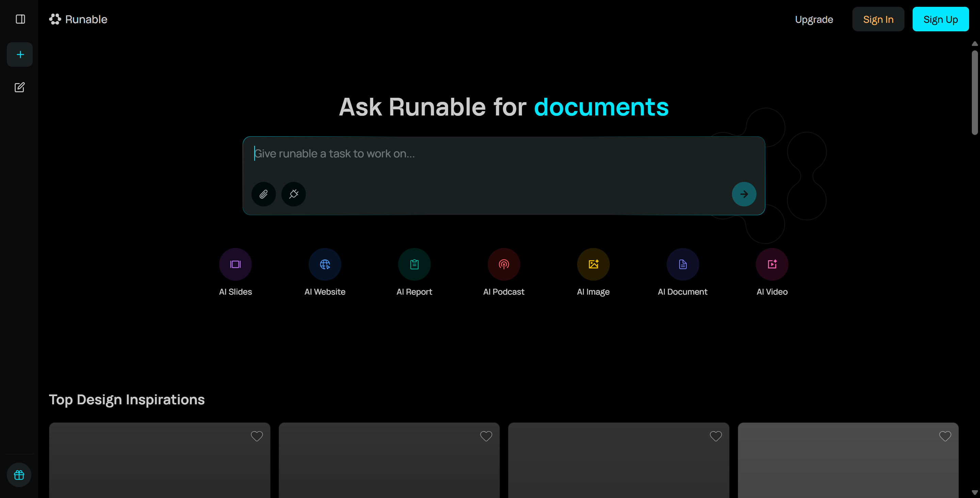This screenshot has height=498, width=980.
Task: Open the compose icon in the sidebar
Action: 19,87
